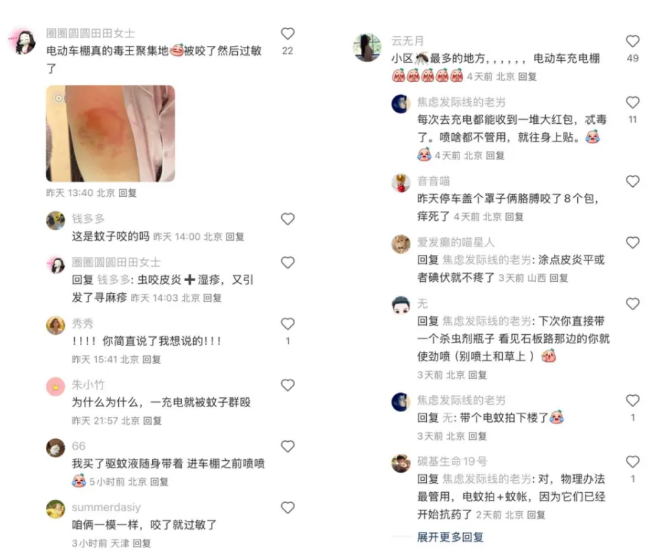Open username 焦虑发际线的老许 in first reply
The height and width of the screenshot is (556, 659).
click(461, 102)
